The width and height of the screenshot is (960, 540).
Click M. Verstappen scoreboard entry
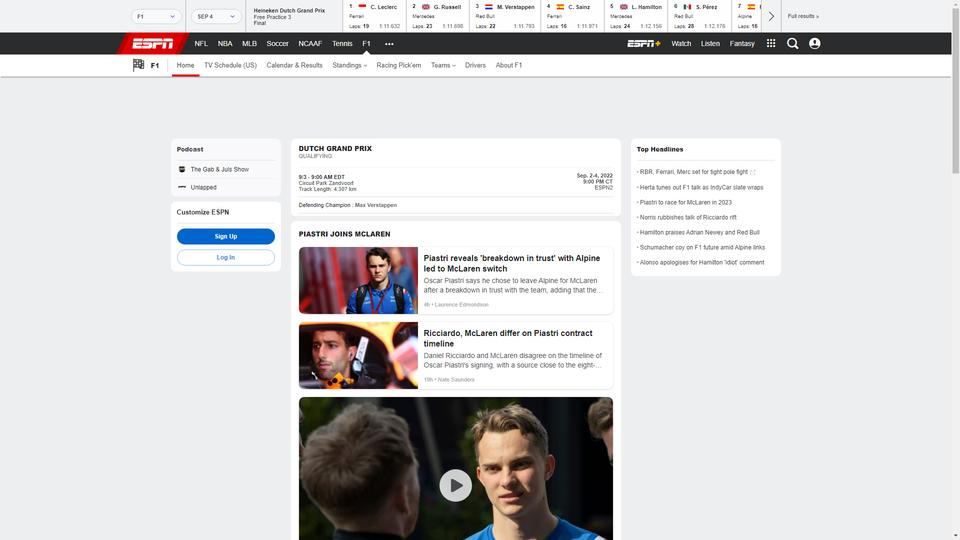click(505, 17)
